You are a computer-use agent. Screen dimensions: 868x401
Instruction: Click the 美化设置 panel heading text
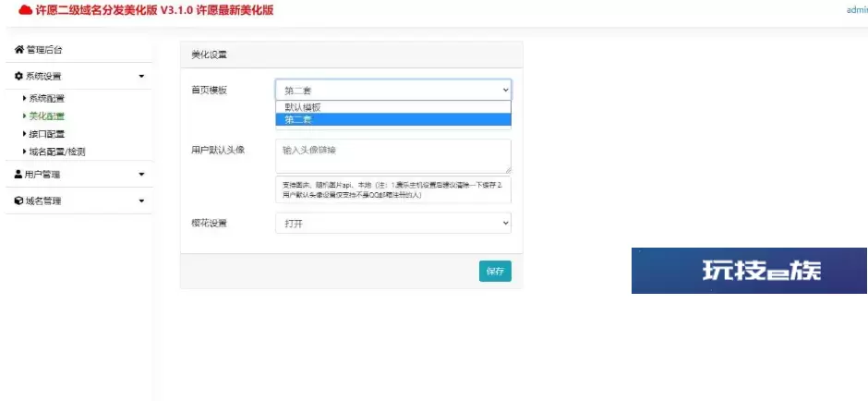[x=210, y=55]
